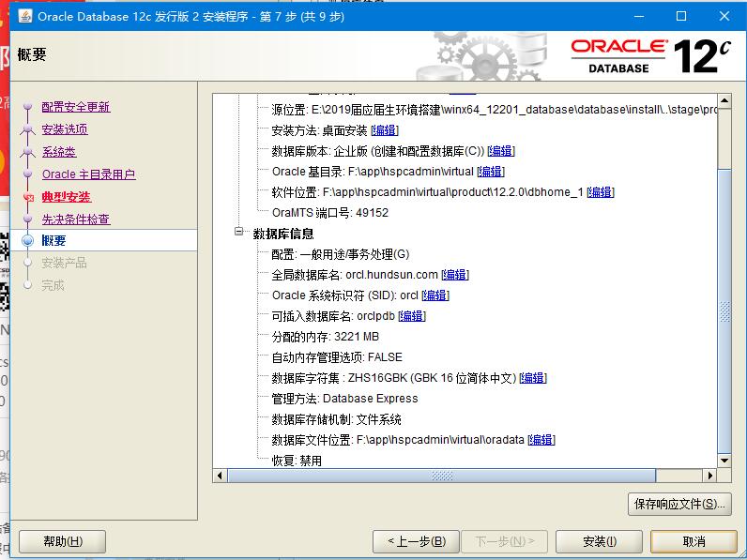Click the 保存响应文件(S)... button
Image resolution: width=747 pixels, height=560 pixels.
click(x=679, y=504)
